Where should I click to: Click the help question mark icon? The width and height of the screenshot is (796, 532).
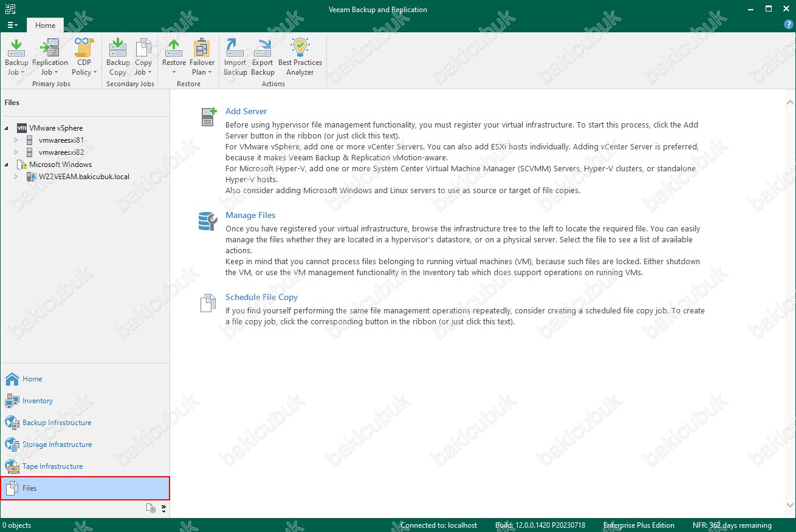coord(789,25)
